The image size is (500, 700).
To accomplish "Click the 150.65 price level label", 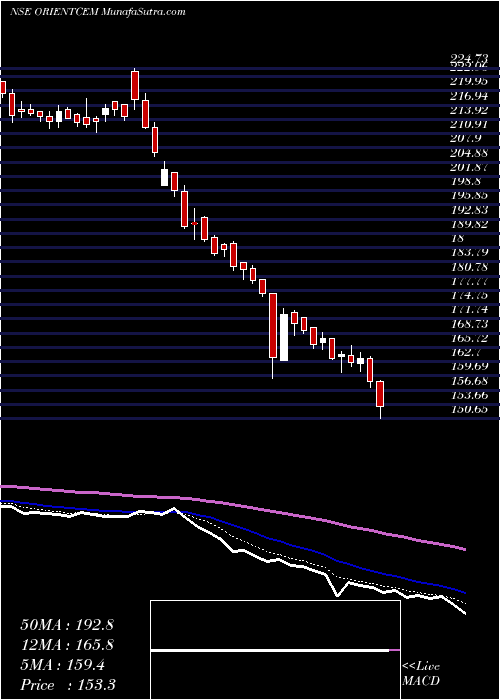I will [x=468, y=409].
